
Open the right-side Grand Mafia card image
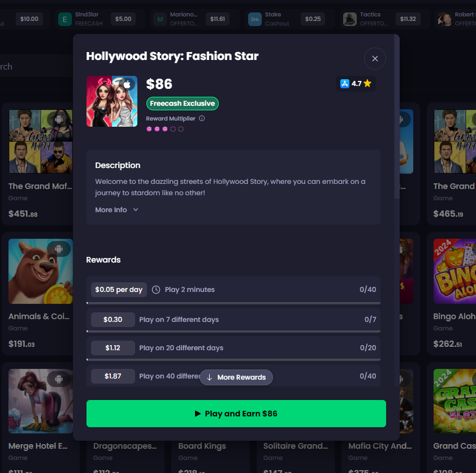pyautogui.click(x=455, y=141)
